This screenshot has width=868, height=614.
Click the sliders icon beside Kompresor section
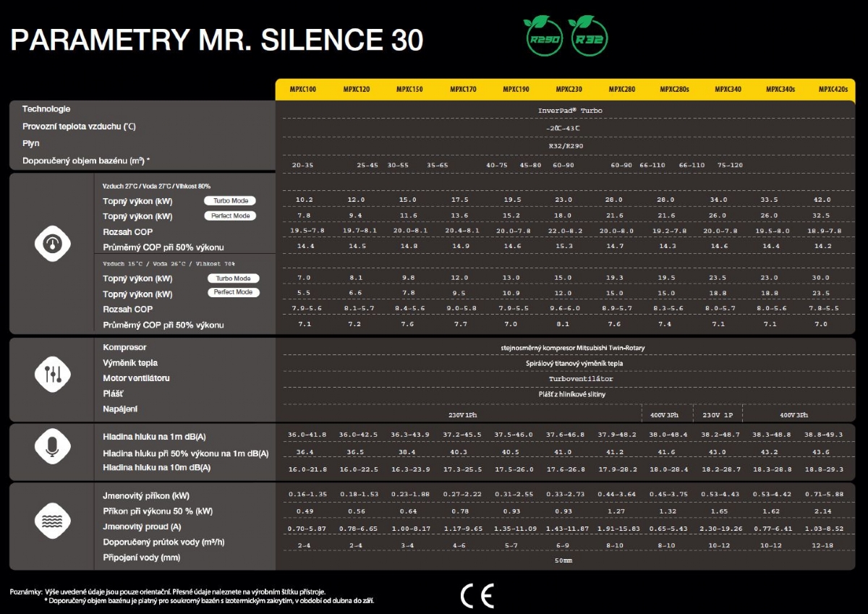(x=53, y=374)
